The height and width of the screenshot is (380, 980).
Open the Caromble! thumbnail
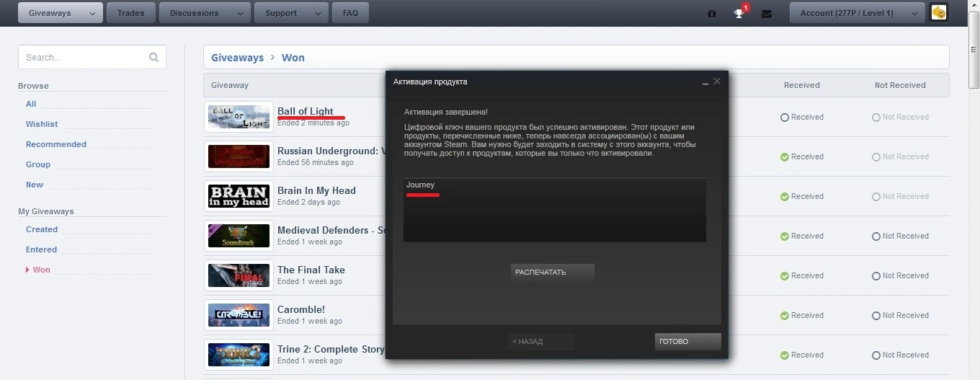239,315
